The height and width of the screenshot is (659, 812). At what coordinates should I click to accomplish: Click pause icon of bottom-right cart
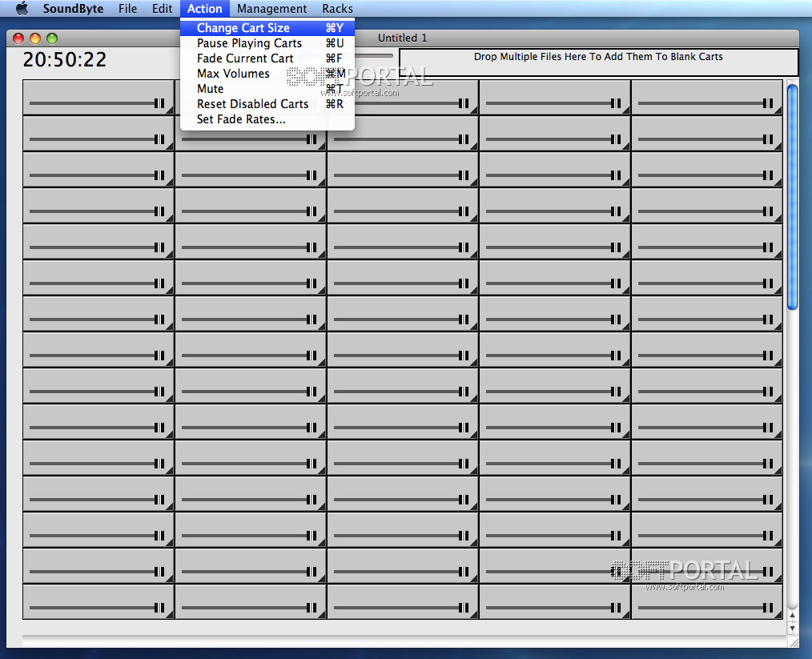pos(768,608)
